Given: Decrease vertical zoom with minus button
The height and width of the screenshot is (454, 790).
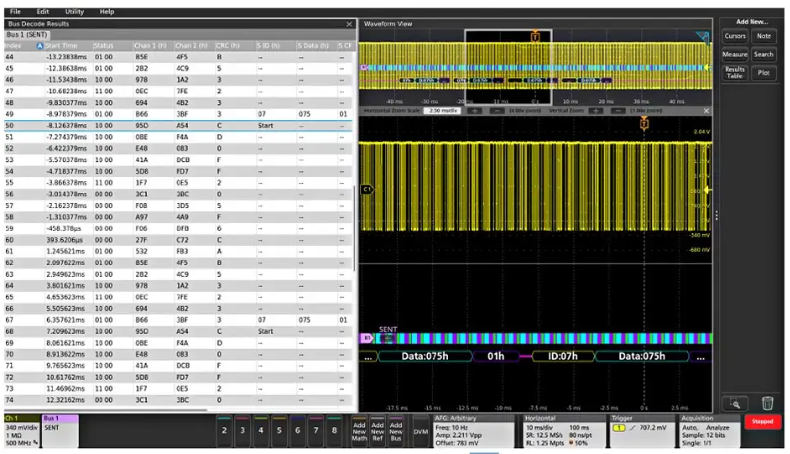Looking at the screenshot, I should pos(618,110).
